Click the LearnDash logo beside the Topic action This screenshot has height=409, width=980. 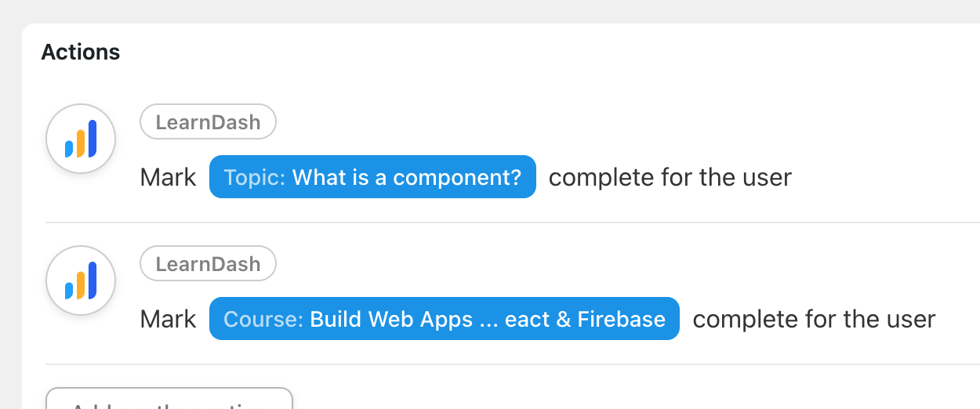click(81, 139)
